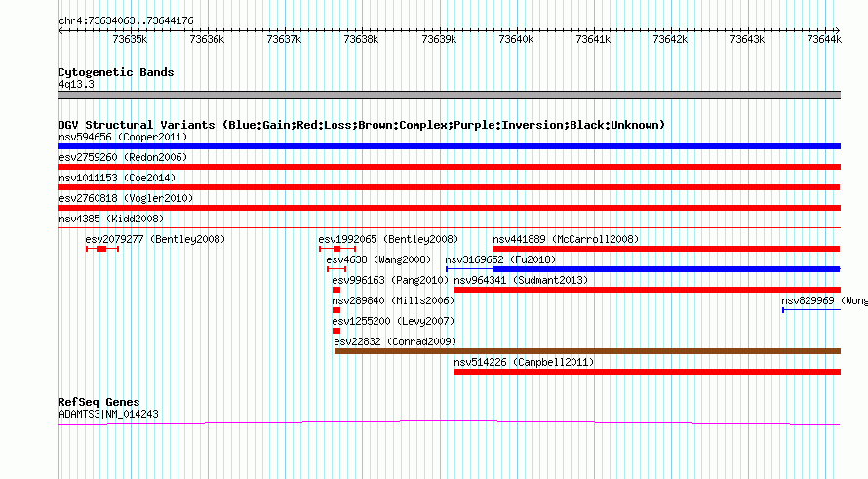The height and width of the screenshot is (479, 868).
Task: Click the magenta ADAMTS3 gene line
Action: click(449, 423)
